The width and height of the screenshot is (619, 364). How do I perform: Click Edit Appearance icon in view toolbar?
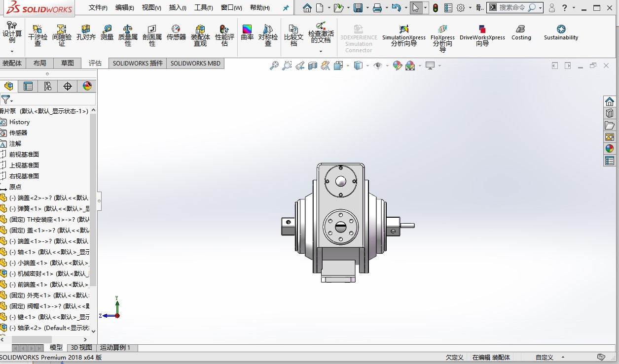tap(398, 66)
